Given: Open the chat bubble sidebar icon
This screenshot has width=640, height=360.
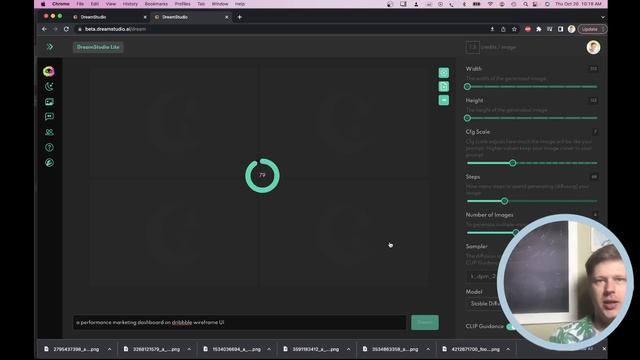Looking at the screenshot, I should tap(49, 117).
